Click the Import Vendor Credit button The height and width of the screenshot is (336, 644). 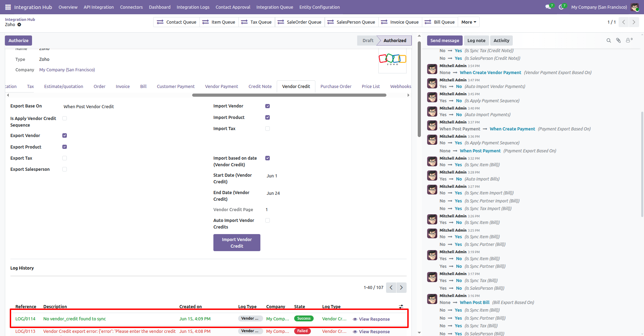pyautogui.click(x=237, y=243)
